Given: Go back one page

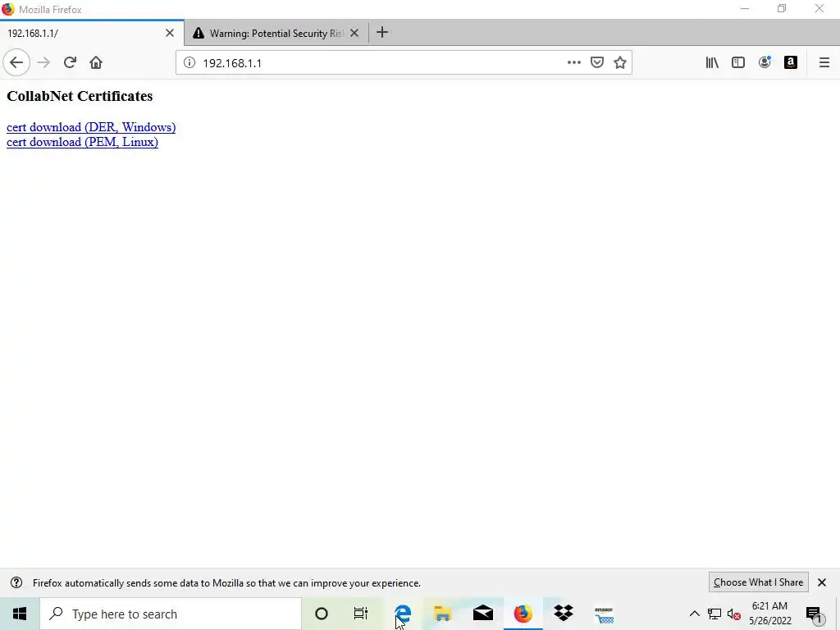Looking at the screenshot, I should (x=16, y=62).
